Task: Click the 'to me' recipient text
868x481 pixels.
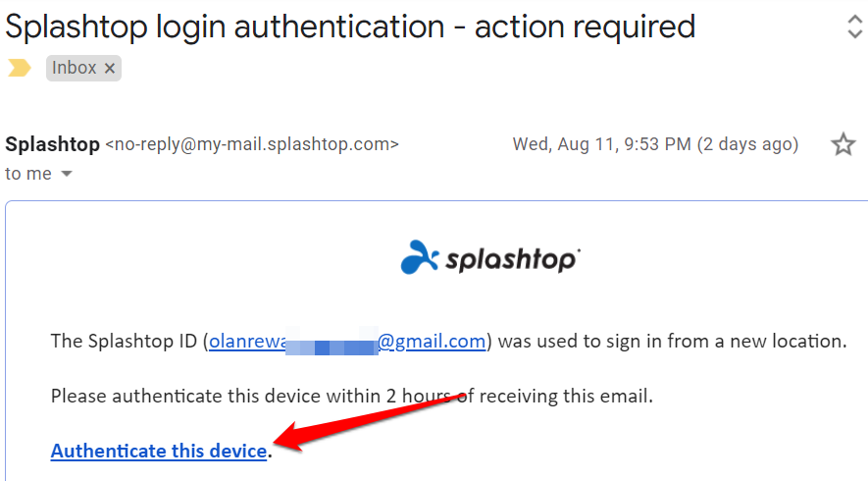Action: coord(28,174)
